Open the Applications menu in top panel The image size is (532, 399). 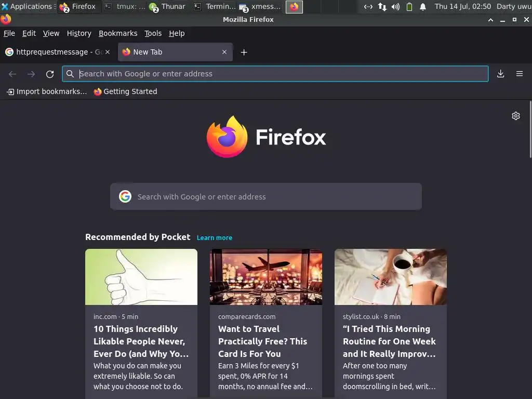click(29, 6)
